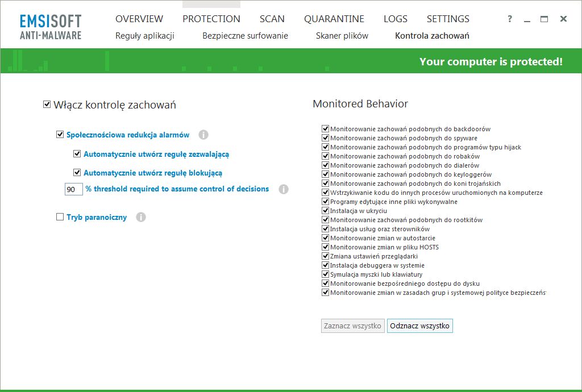Click info icon beside Społecznościowa redukcja alarmów
This screenshot has height=392, width=582.
[x=203, y=135]
